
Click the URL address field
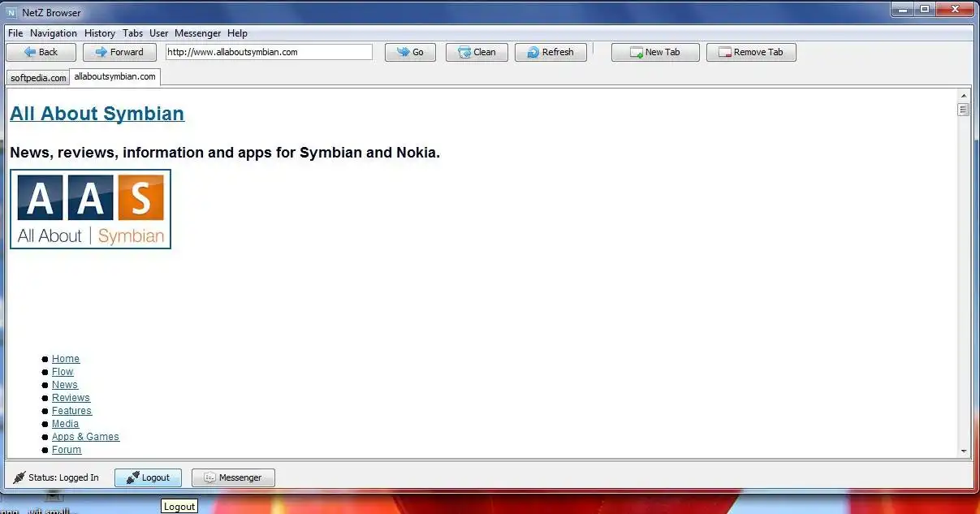coord(269,52)
